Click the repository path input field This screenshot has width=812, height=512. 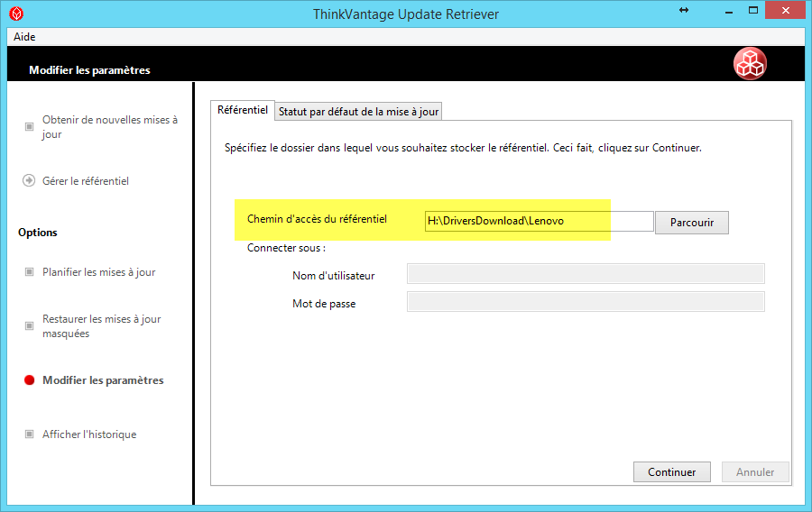coord(540,221)
